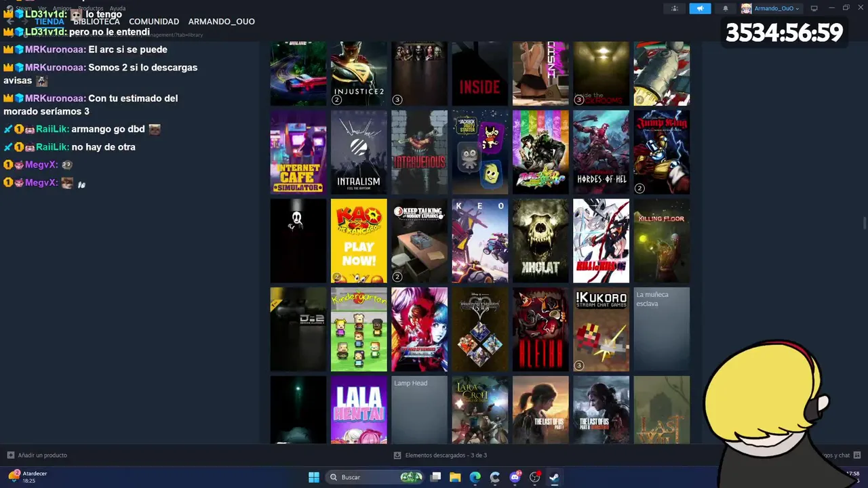Select The Last of Us Part I cover
Image resolution: width=868 pixels, height=488 pixels.
[x=540, y=410]
